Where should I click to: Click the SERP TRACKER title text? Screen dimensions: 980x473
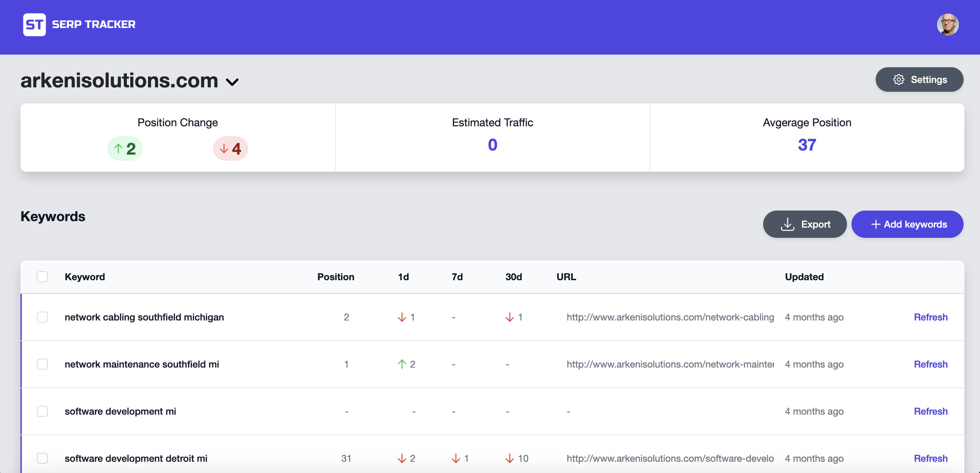pos(93,24)
